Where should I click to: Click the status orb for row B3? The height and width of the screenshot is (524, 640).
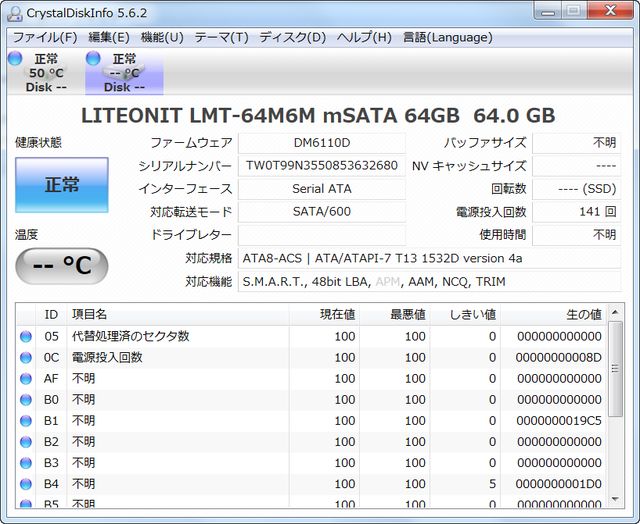pos(26,463)
